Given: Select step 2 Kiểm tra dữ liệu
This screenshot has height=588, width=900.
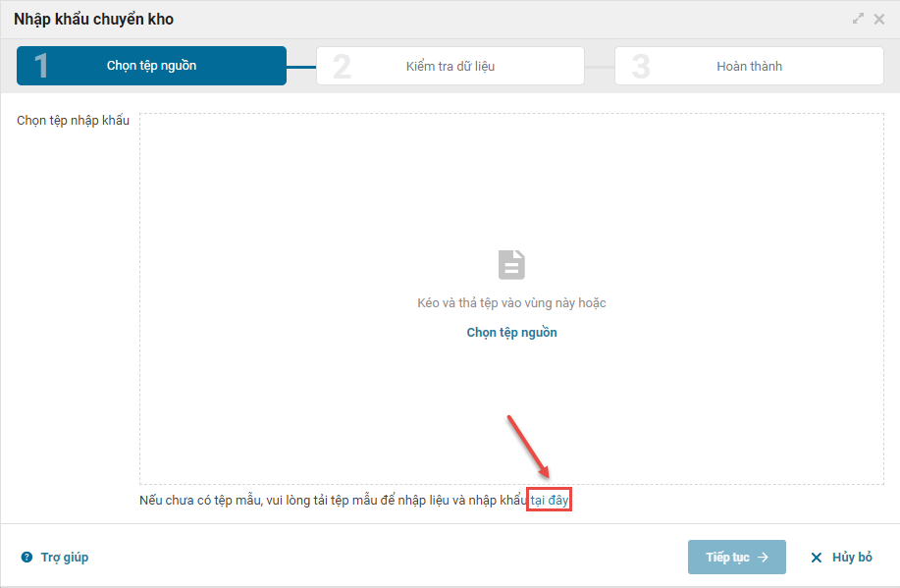Looking at the screenshot, I should coord(450,66).
